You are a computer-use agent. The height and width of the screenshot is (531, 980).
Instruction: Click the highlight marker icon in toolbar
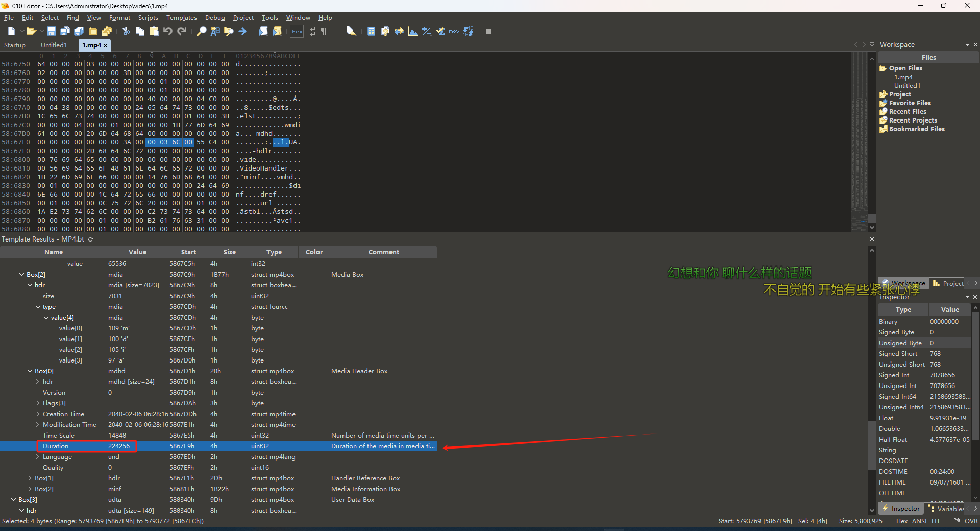click(x=351, y=31)
